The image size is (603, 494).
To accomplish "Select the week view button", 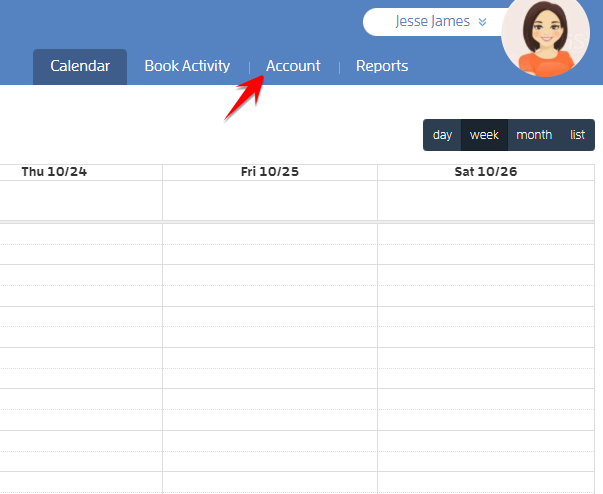I will click(484, 135).
